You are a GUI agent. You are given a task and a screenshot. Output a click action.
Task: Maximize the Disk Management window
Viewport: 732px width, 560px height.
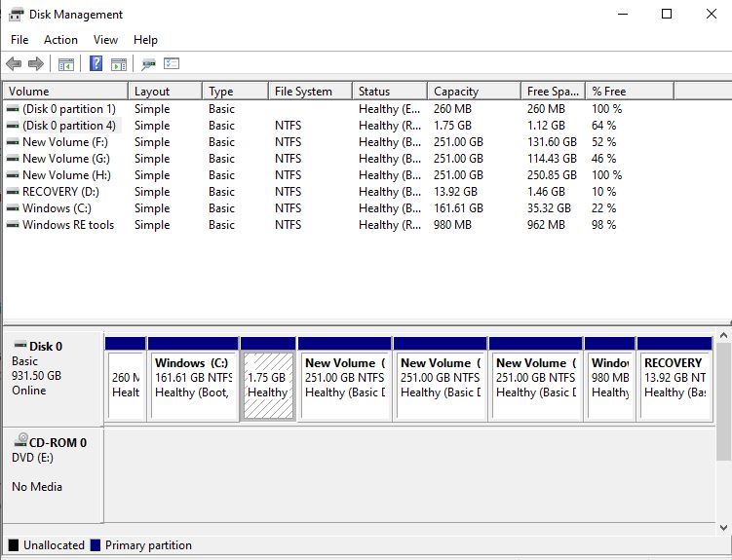coord(667,14)
